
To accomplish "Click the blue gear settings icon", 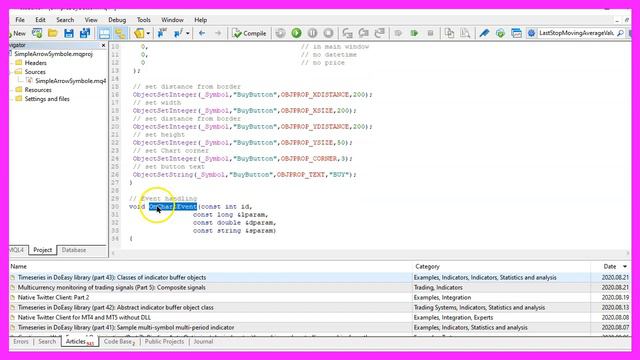I will coord(531,33).
